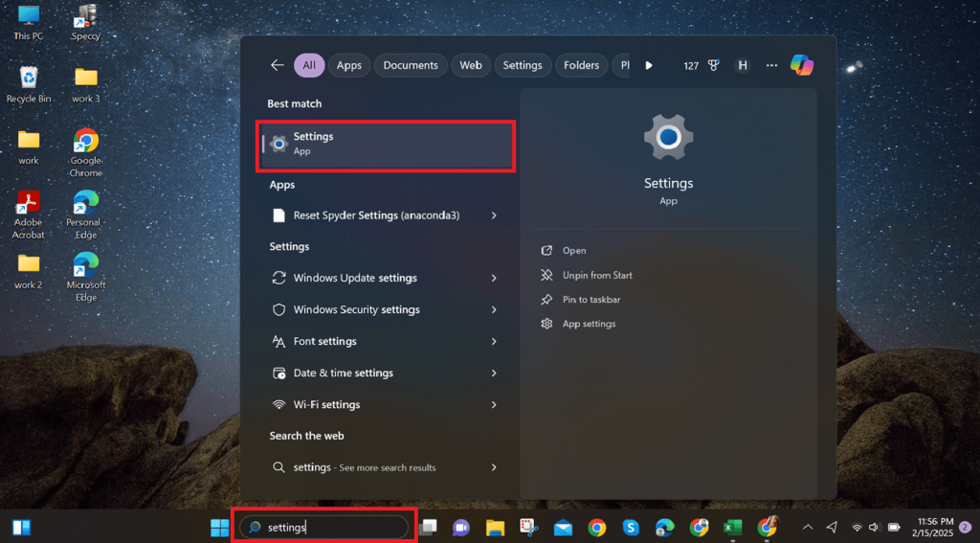Screen dimensions: 980x543
Task: Open Microsoft Edge desktop shortcut
Action: [85, 277]
